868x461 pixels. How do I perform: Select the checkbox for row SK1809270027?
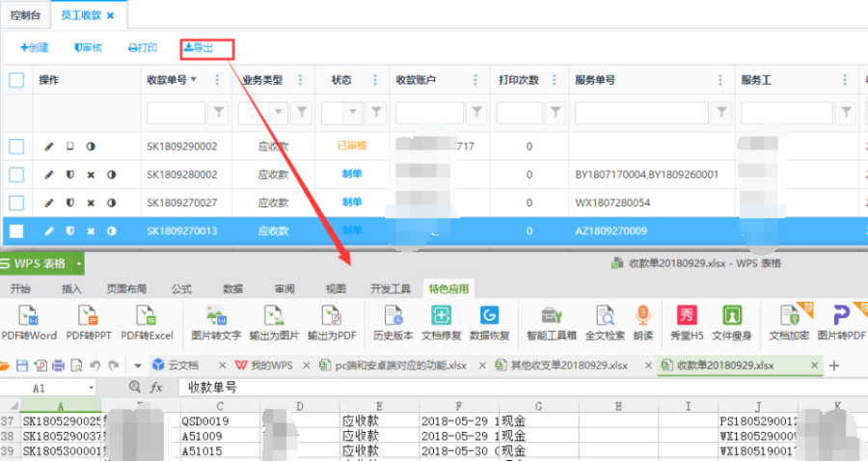(16, 203)
